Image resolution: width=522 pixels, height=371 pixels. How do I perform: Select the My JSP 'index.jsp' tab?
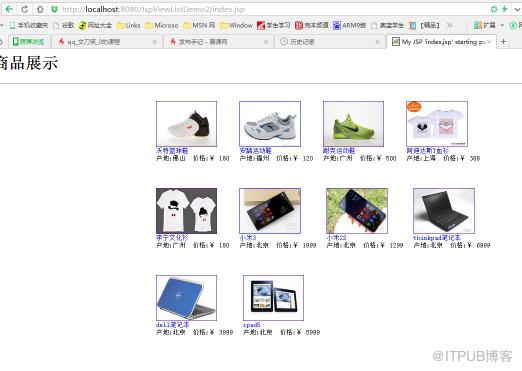pos(441,42)
